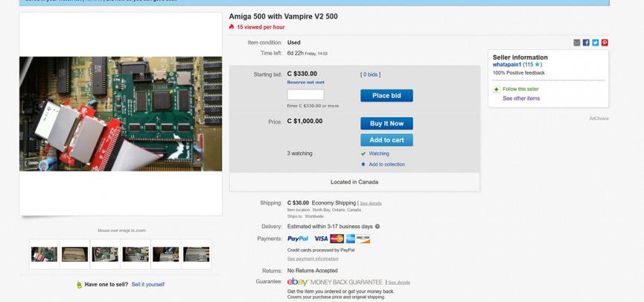The image size is (644, 302).
Task: Select the second thumbnail showing the beige Amiga
Action: click(74, 254)
